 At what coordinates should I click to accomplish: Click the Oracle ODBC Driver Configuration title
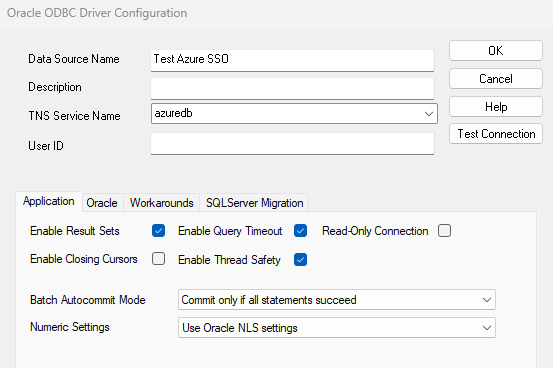pos(97,13)
